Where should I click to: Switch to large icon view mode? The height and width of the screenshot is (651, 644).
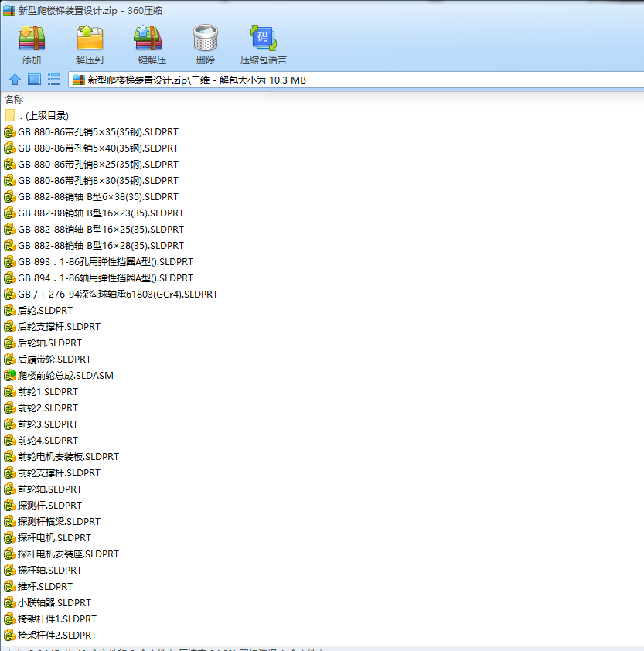click(x=34, y=80)
